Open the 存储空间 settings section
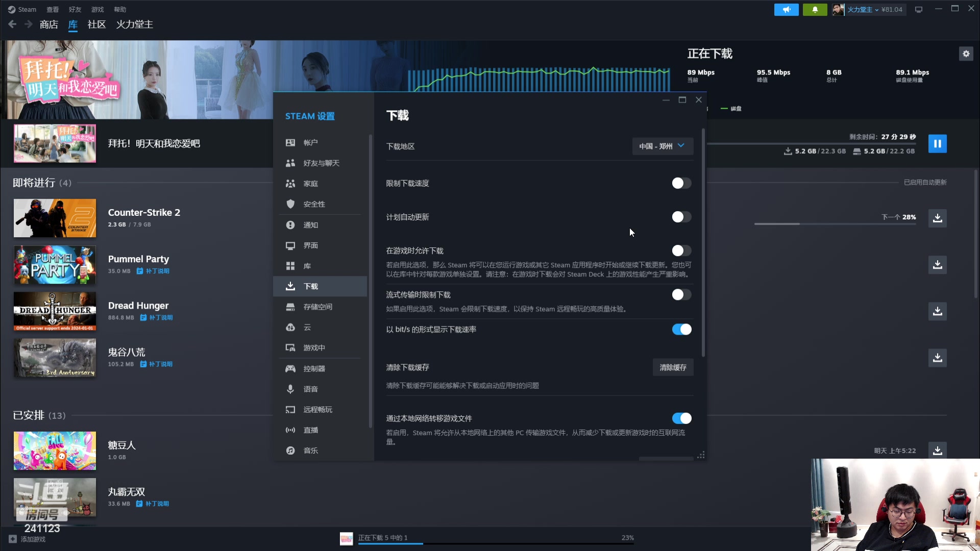 point(317,307)
